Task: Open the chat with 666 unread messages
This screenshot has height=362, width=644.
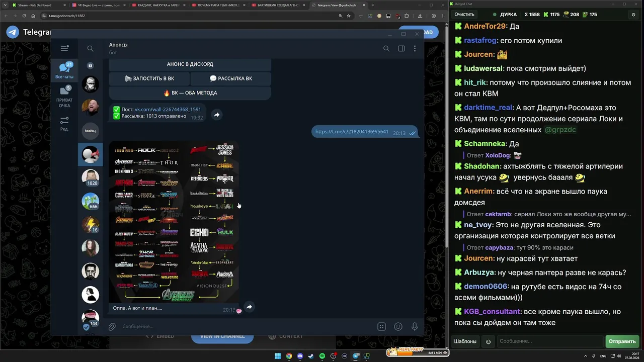Action: [91, 201]
